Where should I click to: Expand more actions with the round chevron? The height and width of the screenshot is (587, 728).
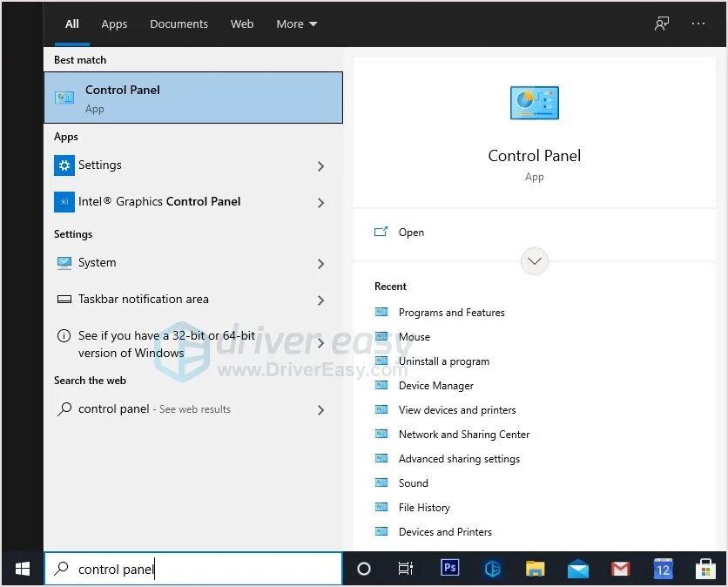[535, 261]
